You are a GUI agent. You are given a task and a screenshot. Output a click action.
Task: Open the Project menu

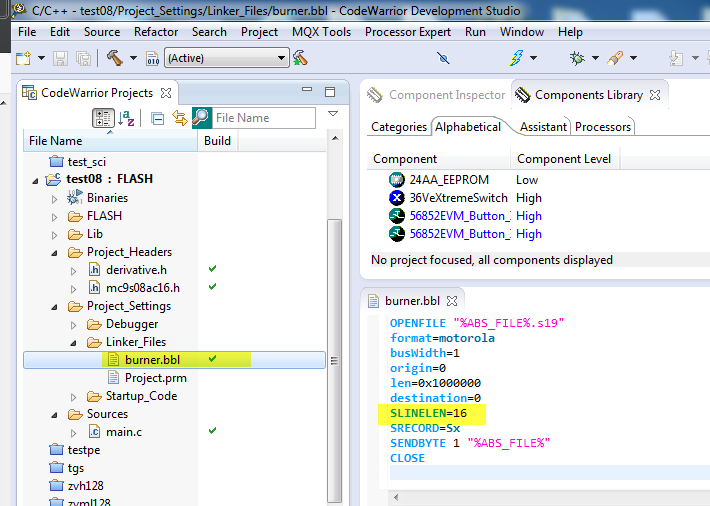pyautogui.click(x=259, y=32)
